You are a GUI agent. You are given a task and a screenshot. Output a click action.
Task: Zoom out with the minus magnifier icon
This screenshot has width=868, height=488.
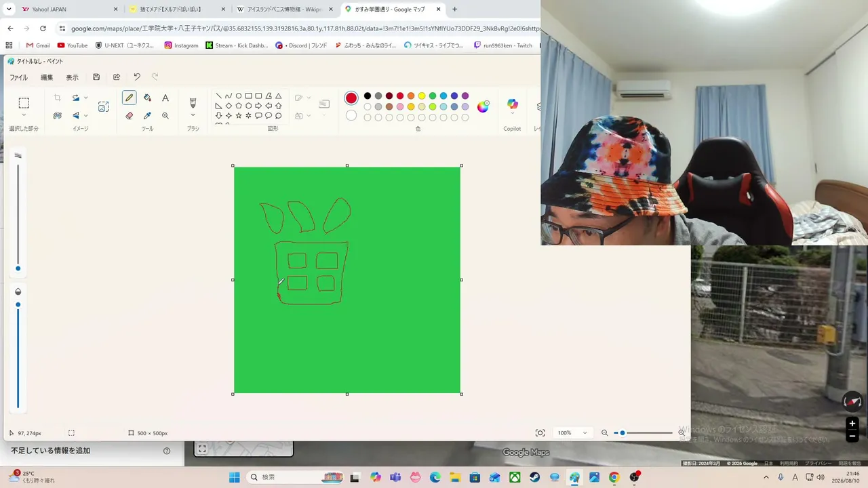[605, 433]
